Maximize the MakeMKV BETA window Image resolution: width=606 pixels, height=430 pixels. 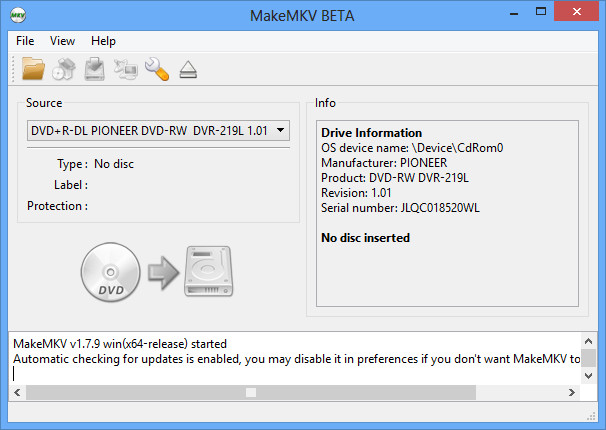click(541, 12)
